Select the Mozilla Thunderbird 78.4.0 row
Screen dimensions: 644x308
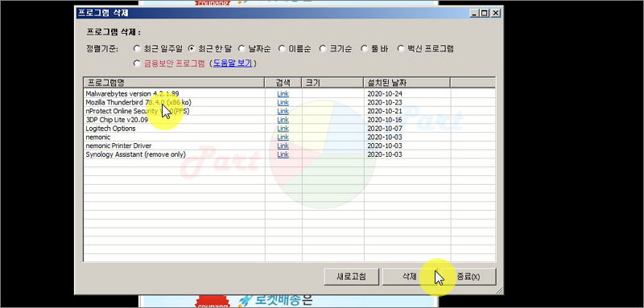click(289, 102)
